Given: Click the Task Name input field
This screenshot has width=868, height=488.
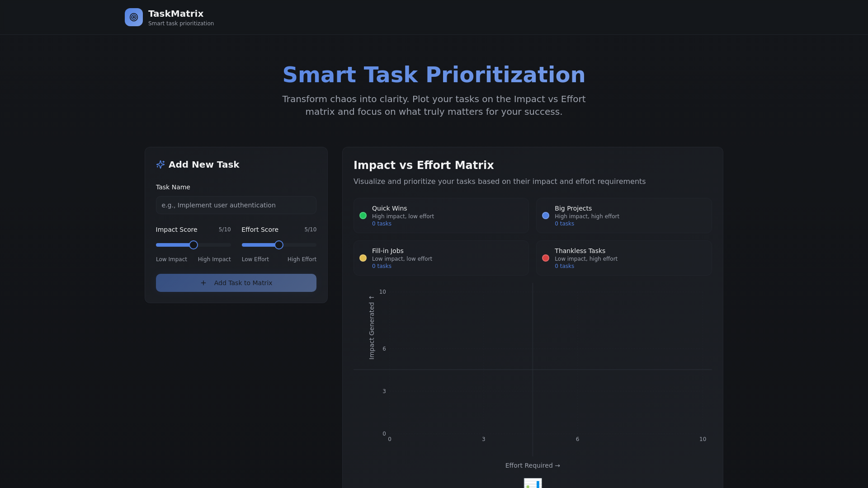Looking at the screenshot, I should coord(236,205).
